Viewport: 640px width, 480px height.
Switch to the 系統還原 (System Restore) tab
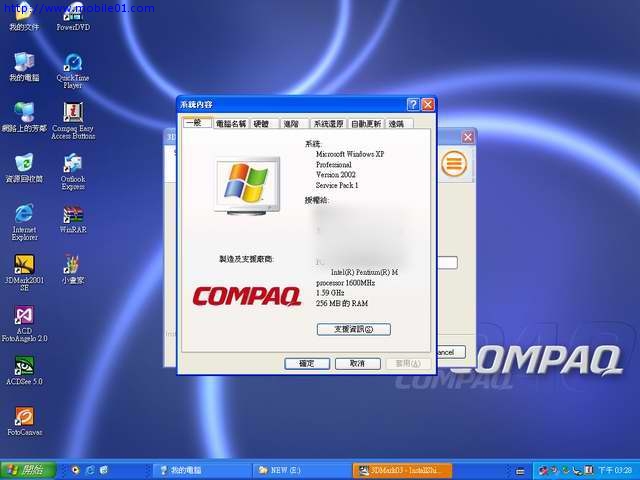(x=328, y=124)
